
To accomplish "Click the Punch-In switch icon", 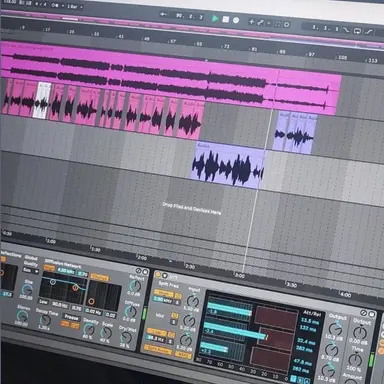I will (346, 30).
